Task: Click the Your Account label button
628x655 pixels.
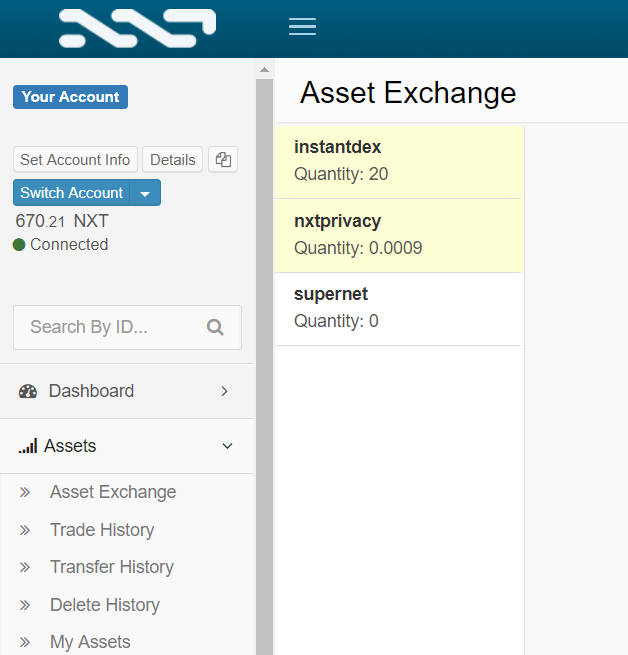Action: [71, 97]
